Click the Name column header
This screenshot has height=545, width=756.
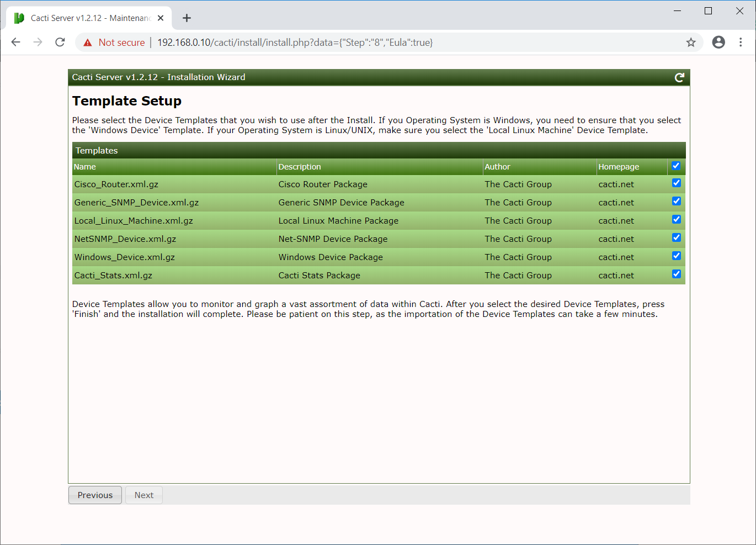(x=85, y=167)
